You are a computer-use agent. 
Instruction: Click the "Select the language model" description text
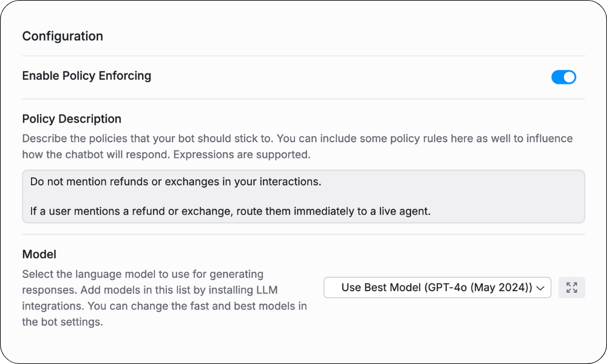click(x=143, y=274)
